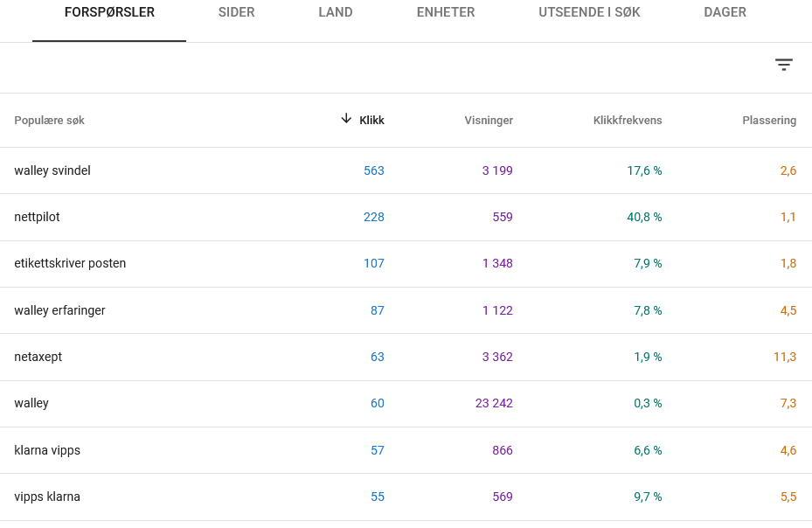The height and width of the screenshot is (528, 812).
Task: Select the query etikettskriver posten
Action: click(70, 263)
